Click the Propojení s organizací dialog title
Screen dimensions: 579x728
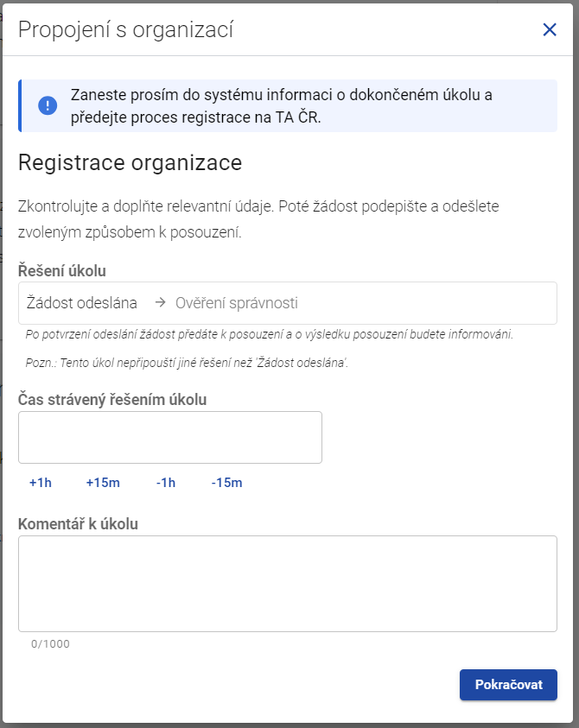pos(125,29)
